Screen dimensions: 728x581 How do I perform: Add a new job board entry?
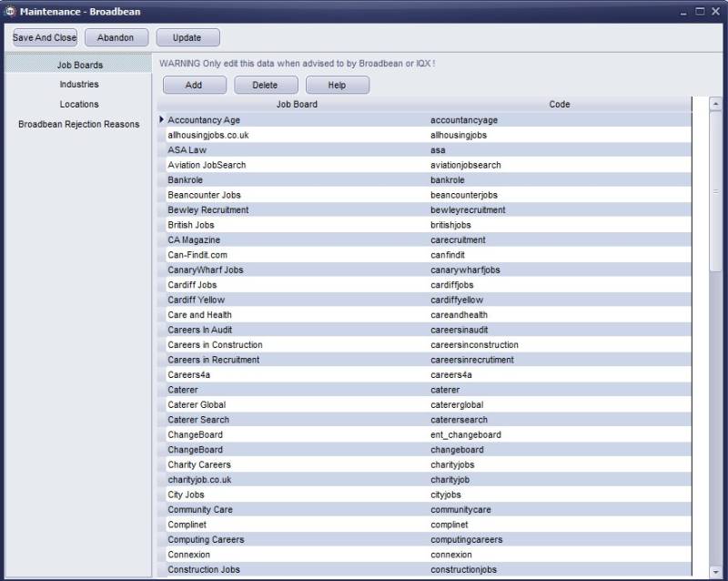tap(194, 85)
